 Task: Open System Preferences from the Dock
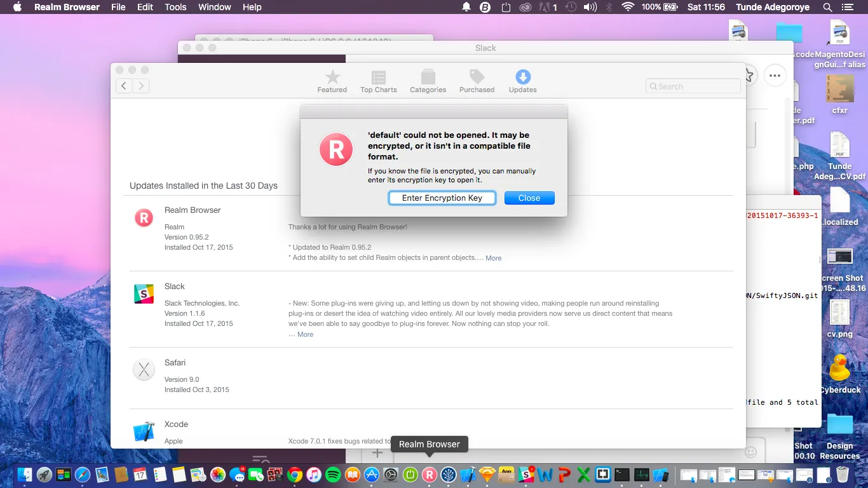pos(391,474)
